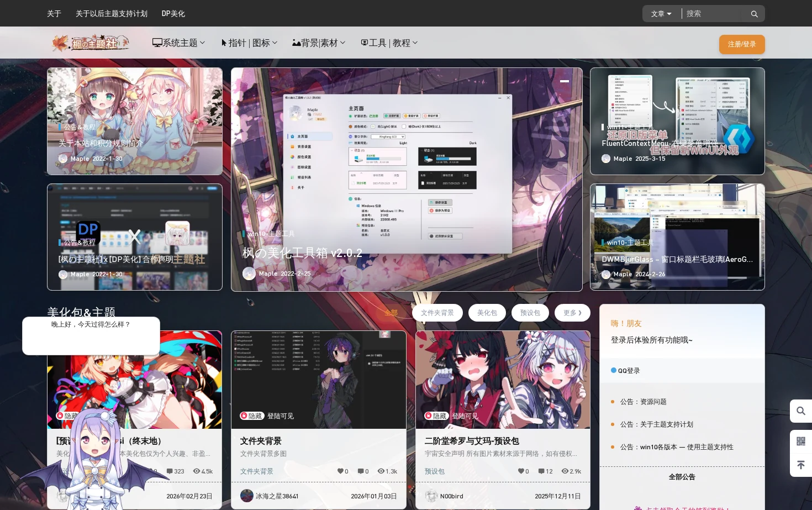The height and width of the screenshot is (510, 812).
Task: Click Maple's avatar on the 关于本站和积分规则简介 card
Action: [x=63, y=159]
